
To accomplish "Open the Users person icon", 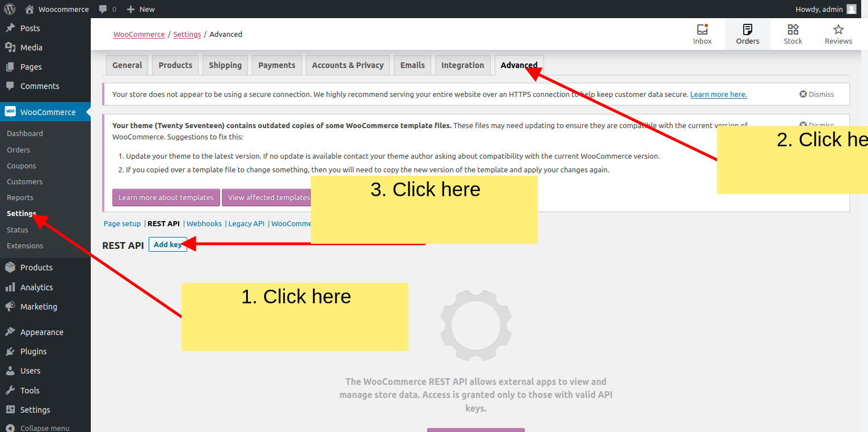I will pyautogui.click(x=10, y=371).
